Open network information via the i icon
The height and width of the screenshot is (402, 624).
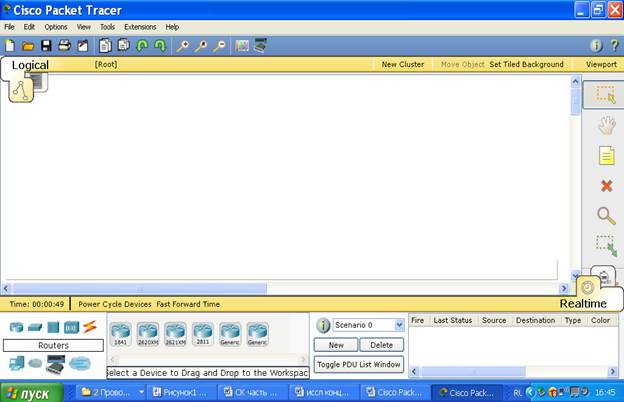596,46
